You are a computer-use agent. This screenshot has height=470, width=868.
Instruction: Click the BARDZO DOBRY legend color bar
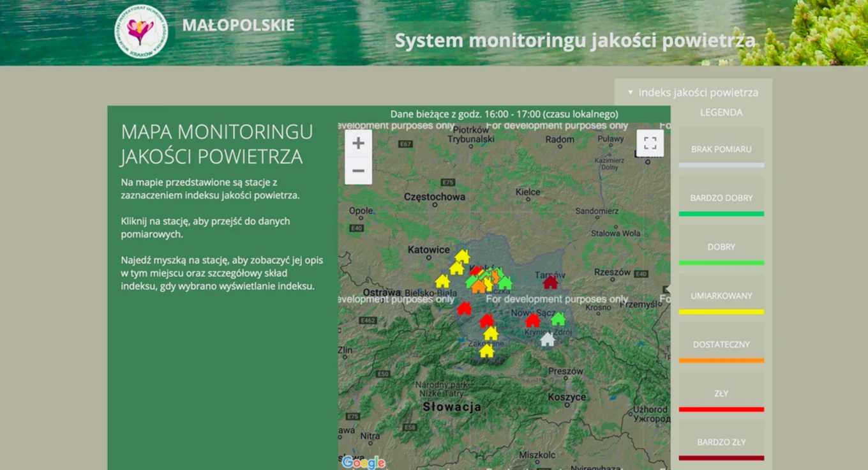[721, 213]
